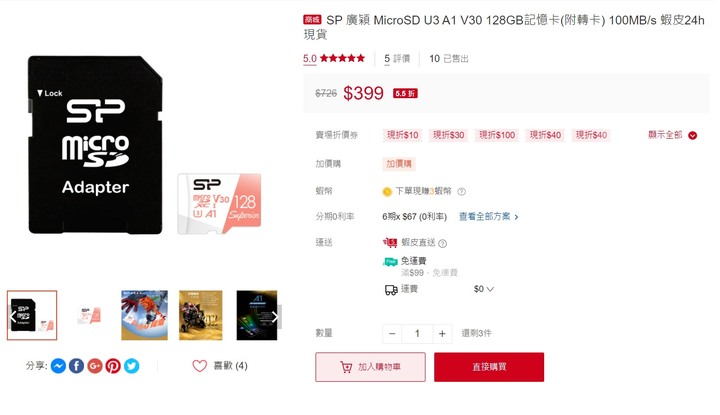Share product on Twitter
The width and height of the screenshot is (720, 415).
(x=131, y=366)
